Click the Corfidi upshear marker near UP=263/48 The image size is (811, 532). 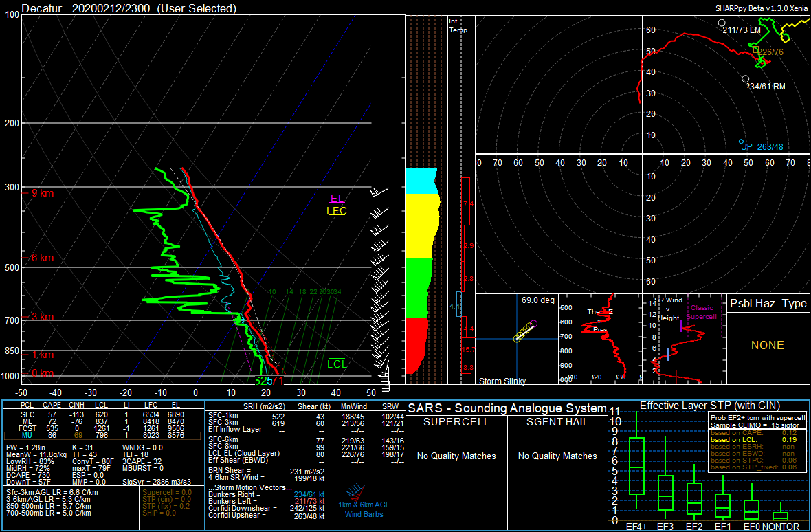coord(741,141)
